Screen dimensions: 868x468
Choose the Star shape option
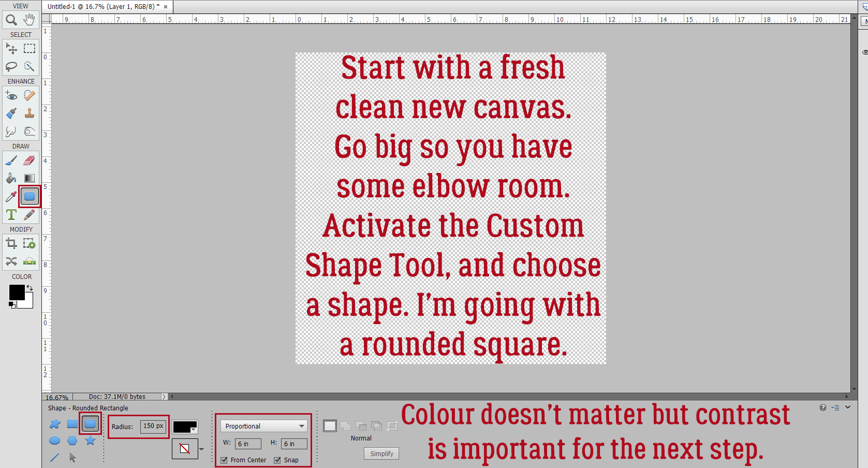click(x=90, y=441)
